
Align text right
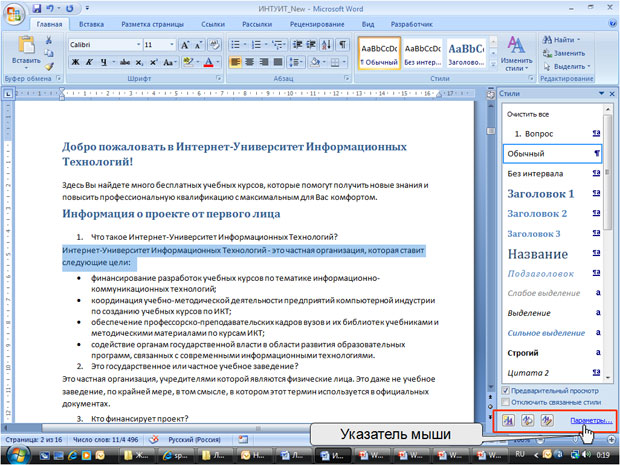(x=264, y=62)
